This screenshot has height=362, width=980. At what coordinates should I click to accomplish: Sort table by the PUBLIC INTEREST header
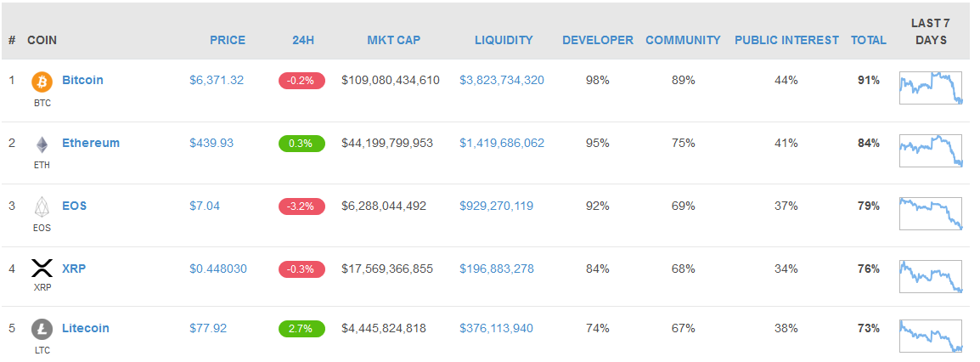coord(787,40)
